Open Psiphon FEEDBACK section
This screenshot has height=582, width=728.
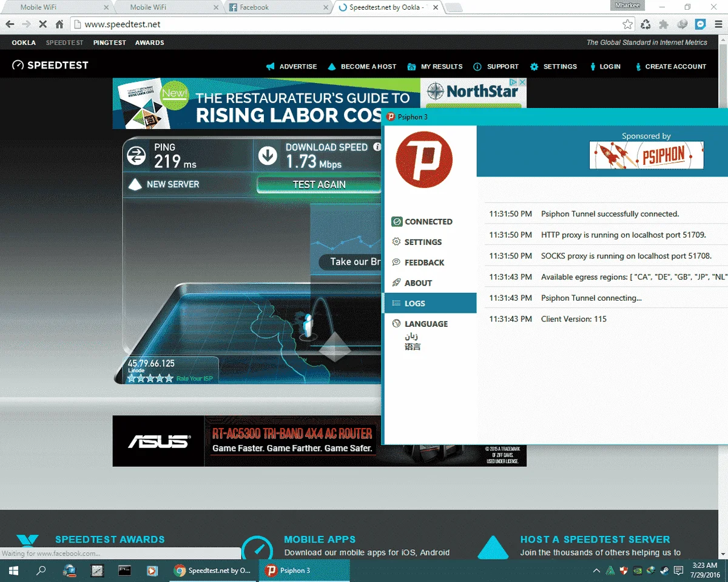tap(418, 263)
